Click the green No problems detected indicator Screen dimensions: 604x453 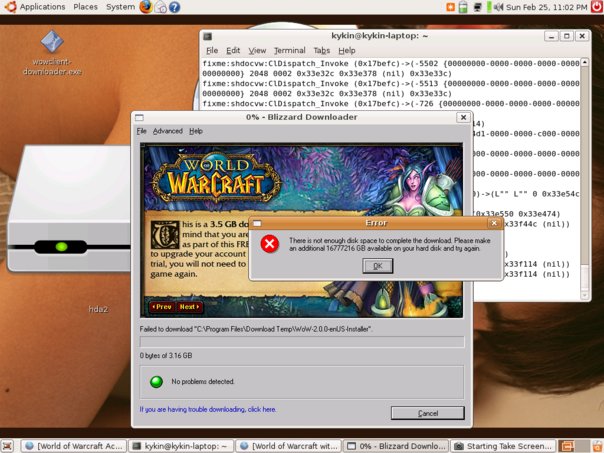[x=156, y=381]
